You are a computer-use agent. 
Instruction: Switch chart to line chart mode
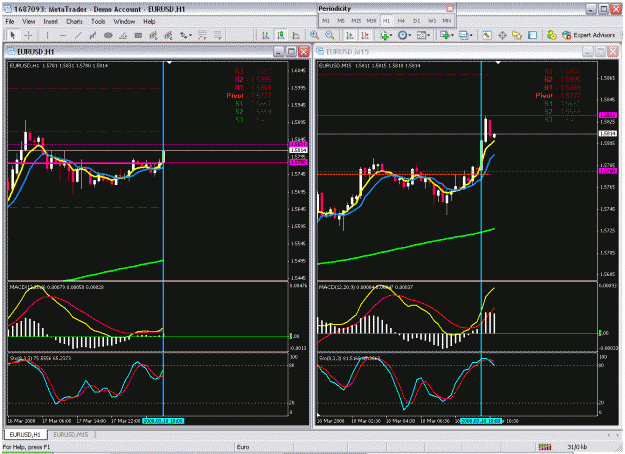(296, 35)
